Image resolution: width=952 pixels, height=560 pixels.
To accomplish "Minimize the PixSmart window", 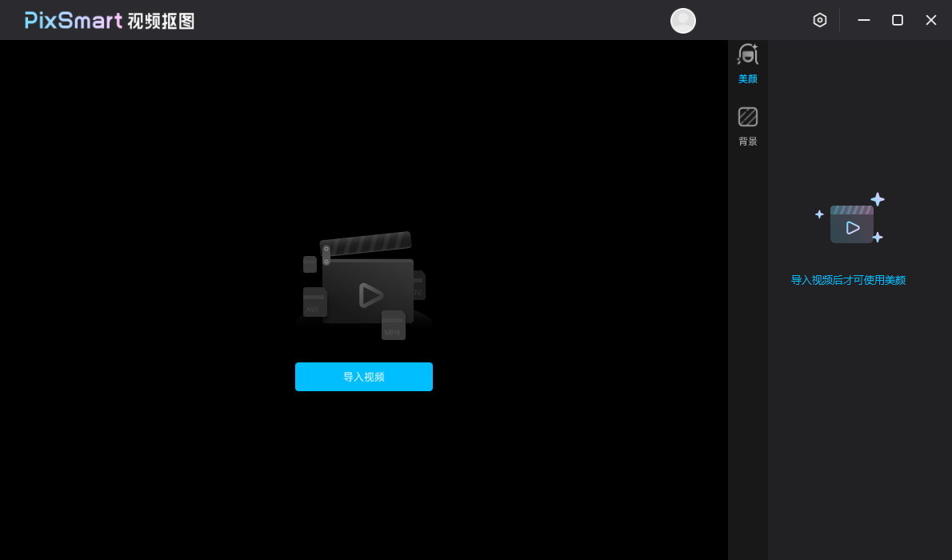I will tap(863, 19).
